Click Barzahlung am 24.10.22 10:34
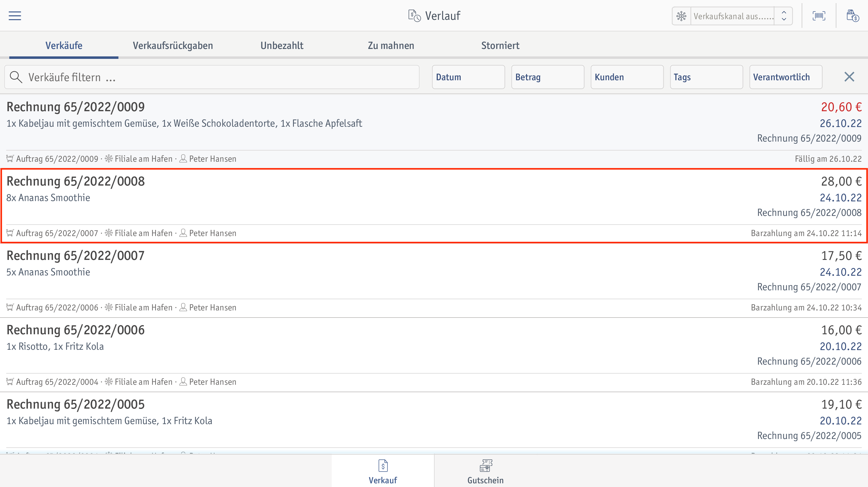The image size is (868, 487). coord(806,308)
